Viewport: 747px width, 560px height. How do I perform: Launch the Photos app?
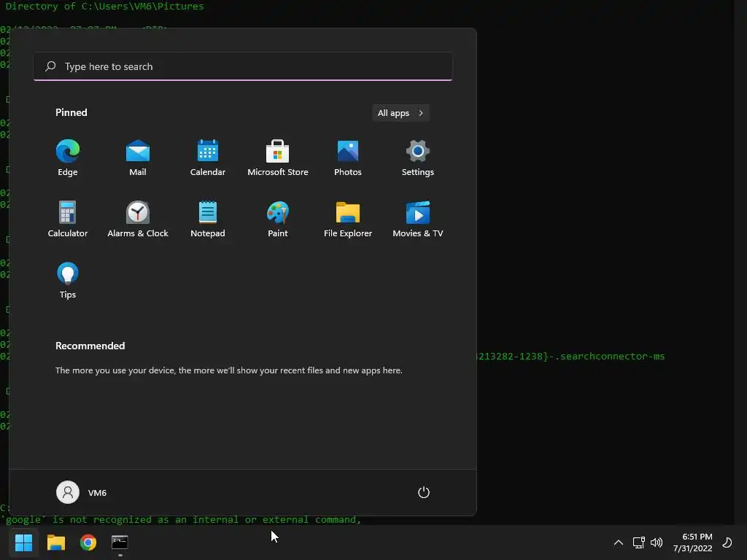pos(348,158)
